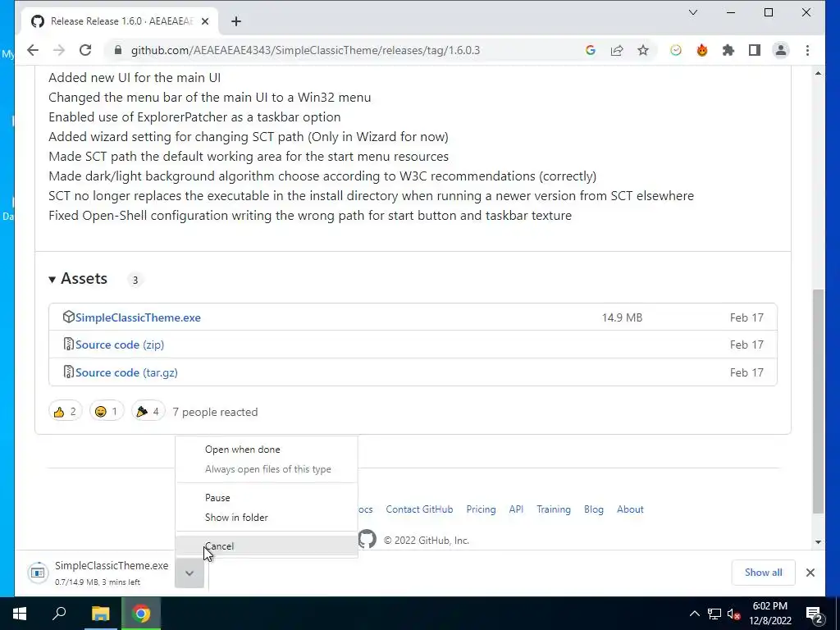Choose Show in folder from the menu
The width and height of the screenshot is (840, 630).
click(267, 518)
